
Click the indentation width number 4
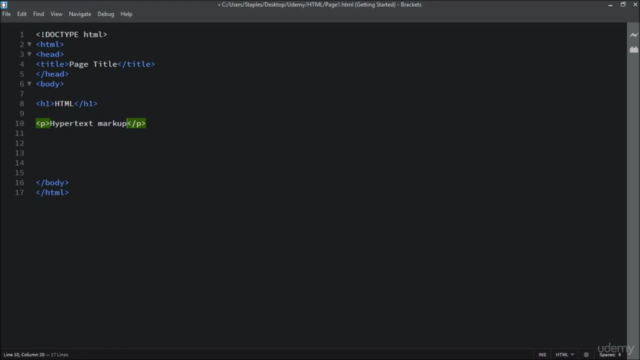pos(619,355)
